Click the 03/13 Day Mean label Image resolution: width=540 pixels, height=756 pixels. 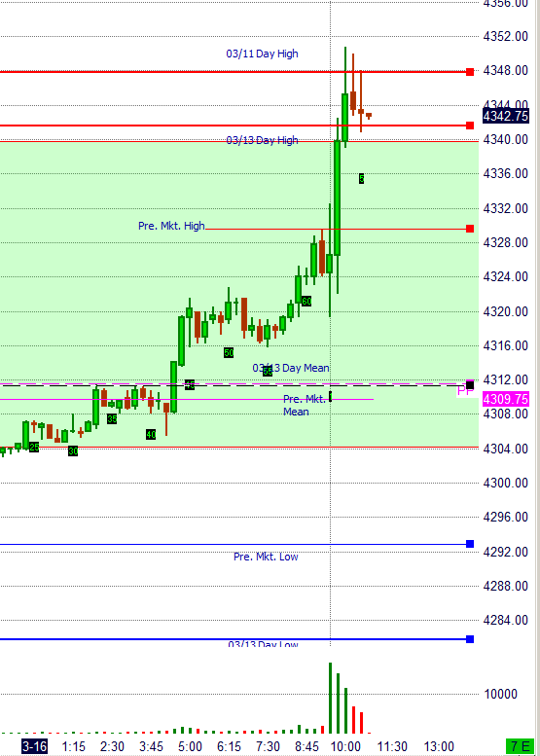(x=291, y=368)
